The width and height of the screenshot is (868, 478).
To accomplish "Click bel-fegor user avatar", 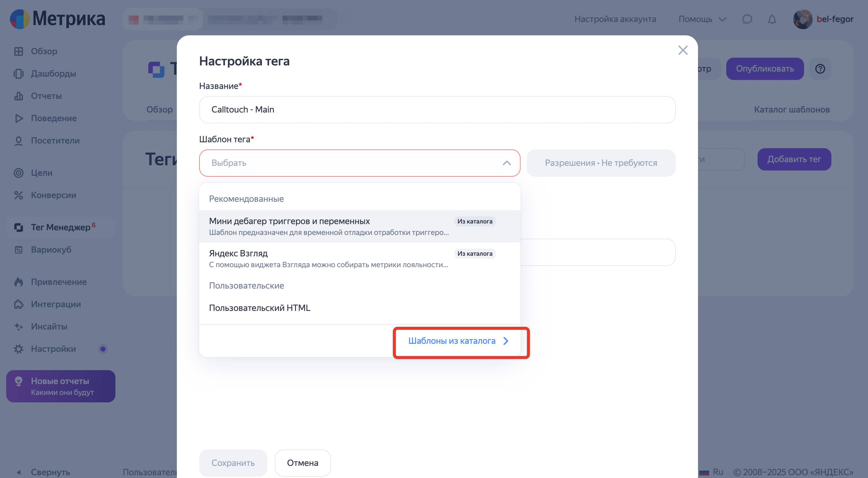I will click(803, 19).
